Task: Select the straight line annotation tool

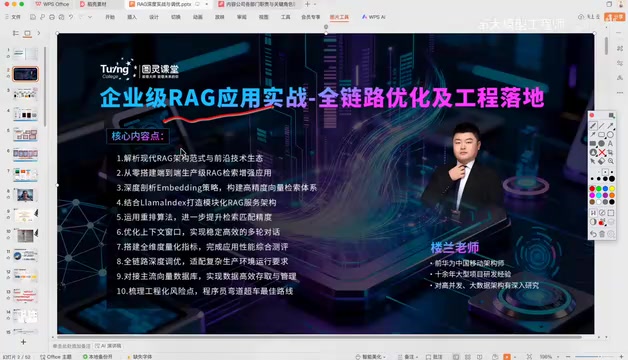Action: [x=602, y=126]
